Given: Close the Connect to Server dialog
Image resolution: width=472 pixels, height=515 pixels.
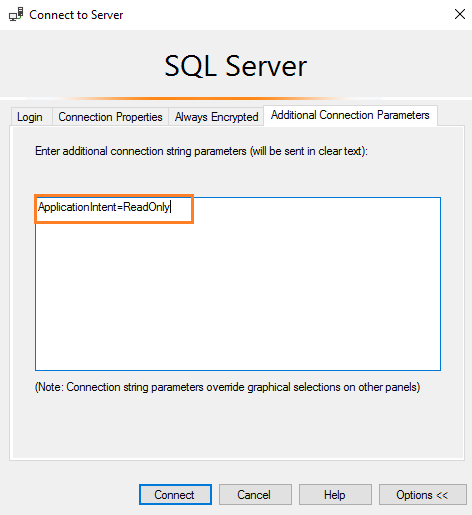Looking at the screenshot, I should pyautogui.click(x=460, y=14).
